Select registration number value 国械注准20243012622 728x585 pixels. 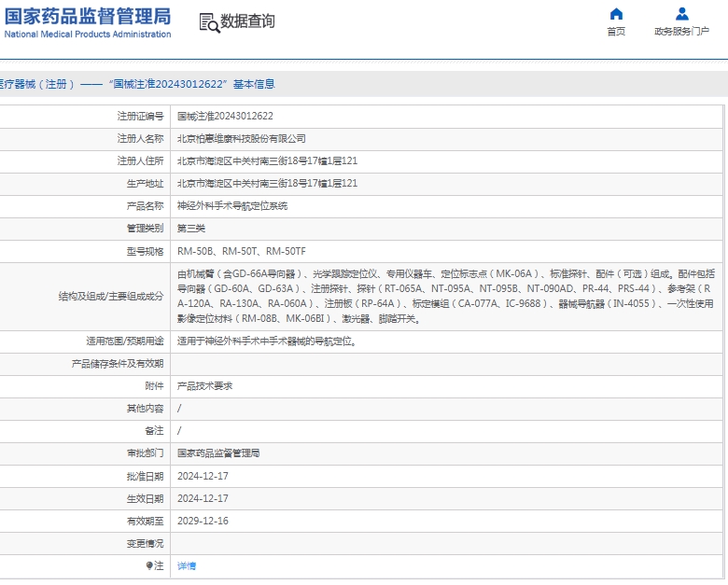point(225,116)
